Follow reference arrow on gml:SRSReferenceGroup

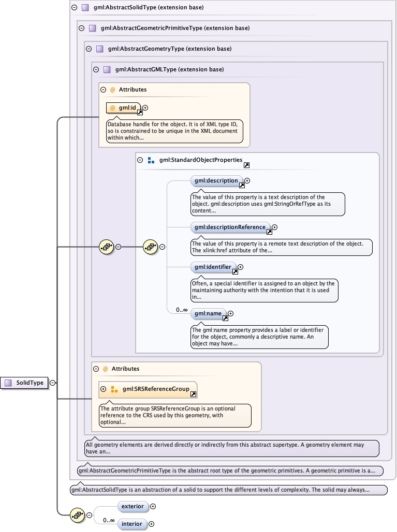point(193,394)
